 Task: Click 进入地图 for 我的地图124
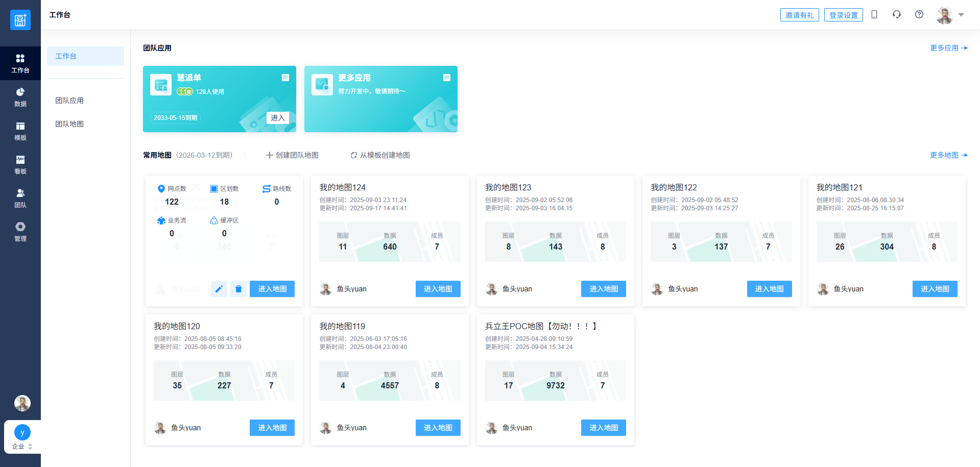pos(438,289)
